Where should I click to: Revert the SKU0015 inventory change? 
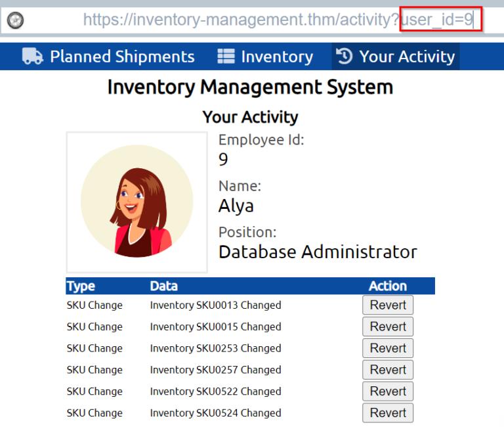click(388, 326)
